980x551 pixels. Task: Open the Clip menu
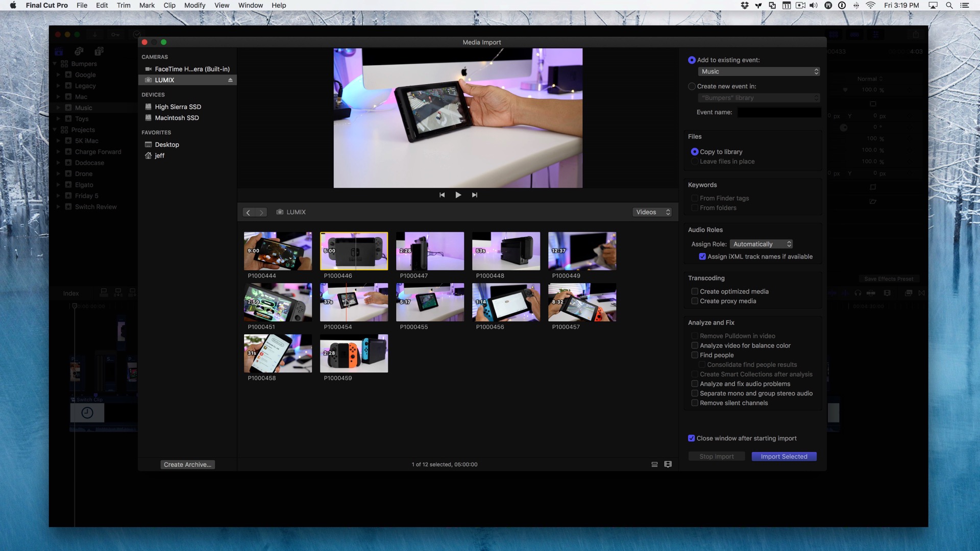169,5
